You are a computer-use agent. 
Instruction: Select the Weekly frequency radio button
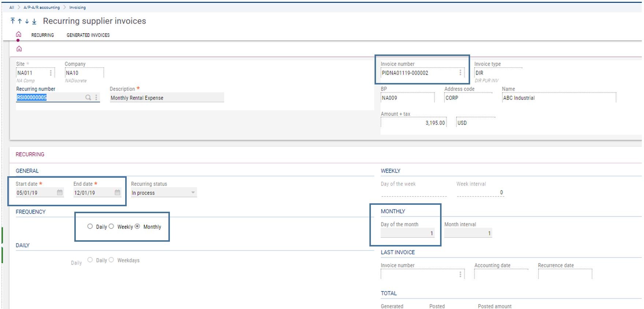111,226
